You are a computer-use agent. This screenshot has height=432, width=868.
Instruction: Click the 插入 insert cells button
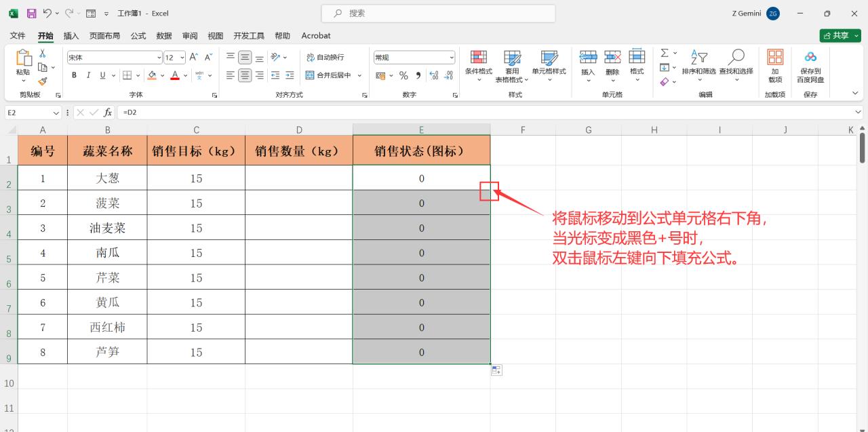[x=588, y=66]
